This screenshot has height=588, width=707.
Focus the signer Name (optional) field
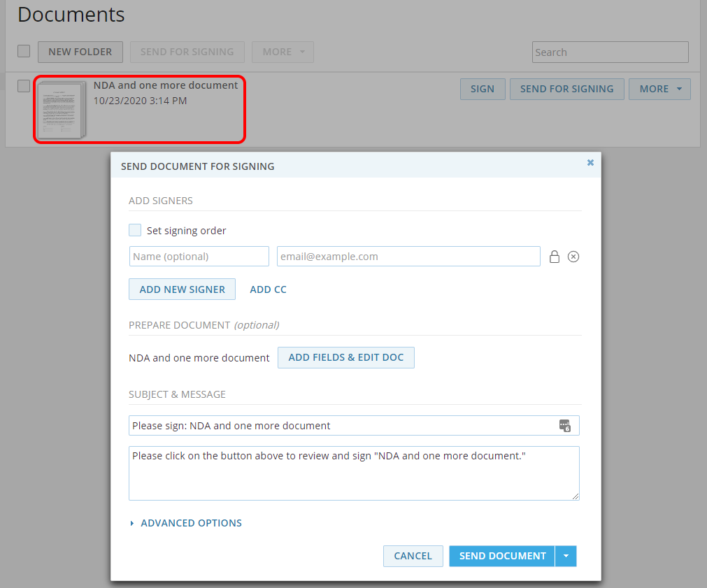(x=199, y=256)
